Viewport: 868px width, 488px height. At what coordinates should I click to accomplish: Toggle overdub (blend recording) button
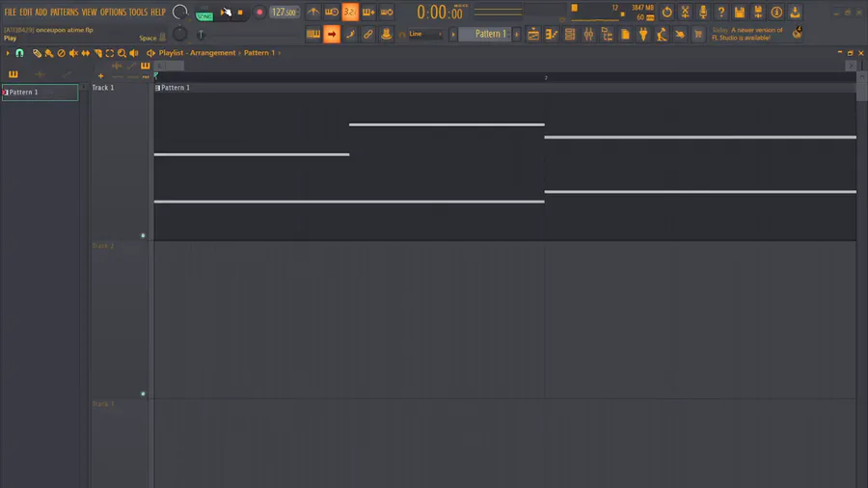click(x=368, y=12)
